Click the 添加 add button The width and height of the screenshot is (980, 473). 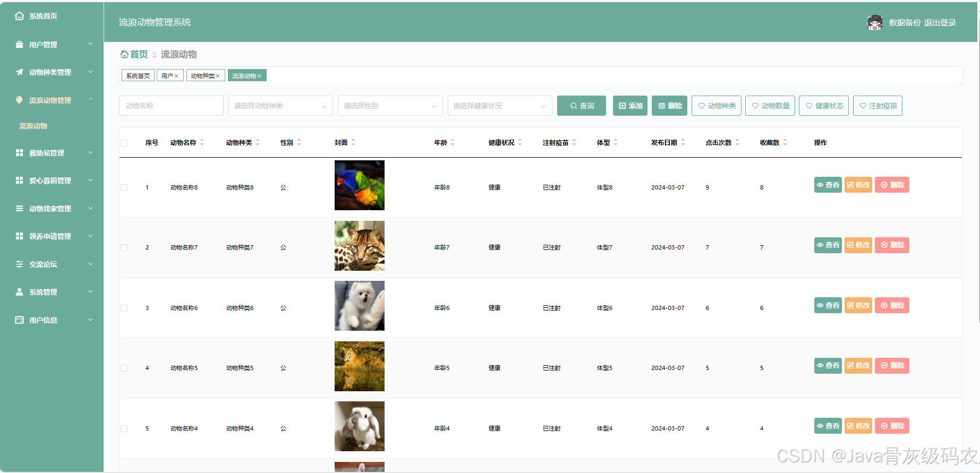coord(630,106)
